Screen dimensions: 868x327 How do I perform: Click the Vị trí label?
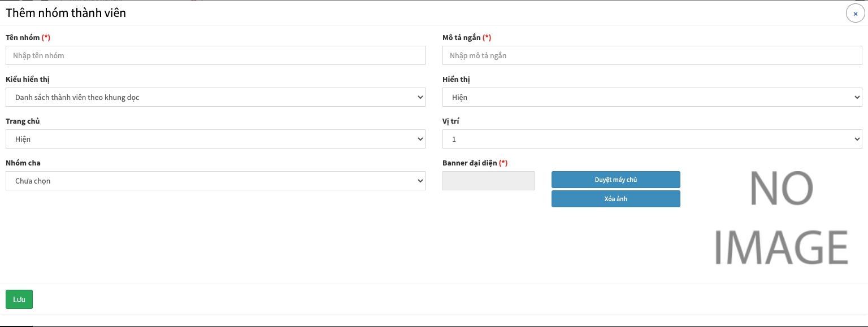pyautogui.click(x=450, y=121)
